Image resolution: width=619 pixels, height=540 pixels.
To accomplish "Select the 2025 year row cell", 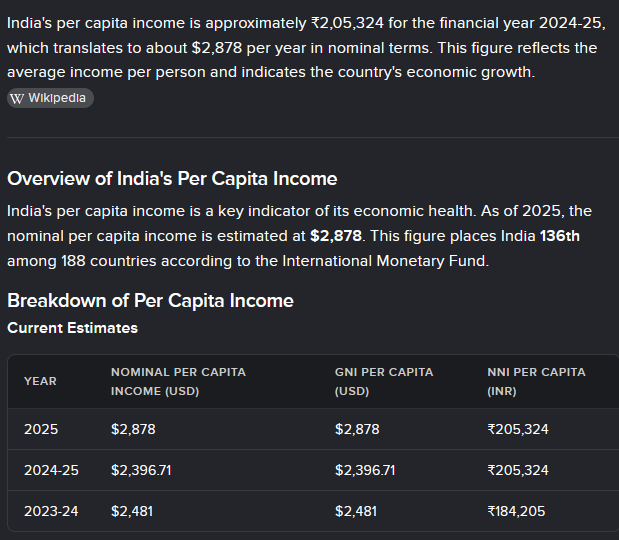I will point(41,429).
